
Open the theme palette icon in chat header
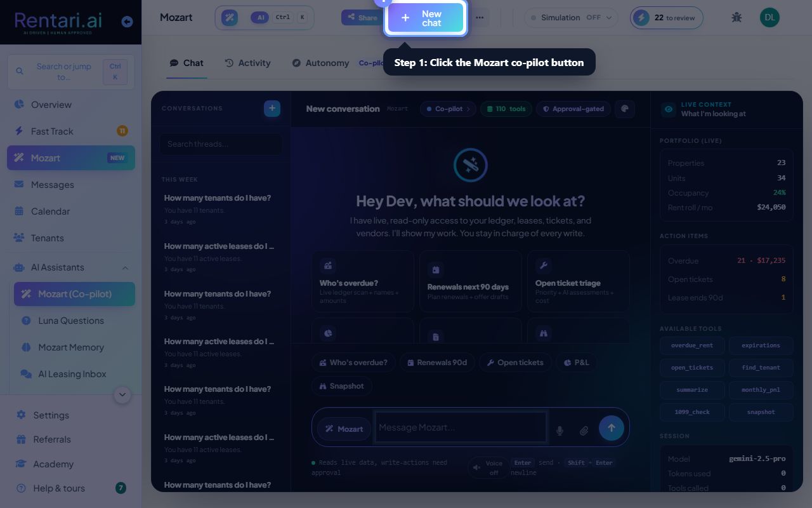pyautogui.click(x=625, y=109)
